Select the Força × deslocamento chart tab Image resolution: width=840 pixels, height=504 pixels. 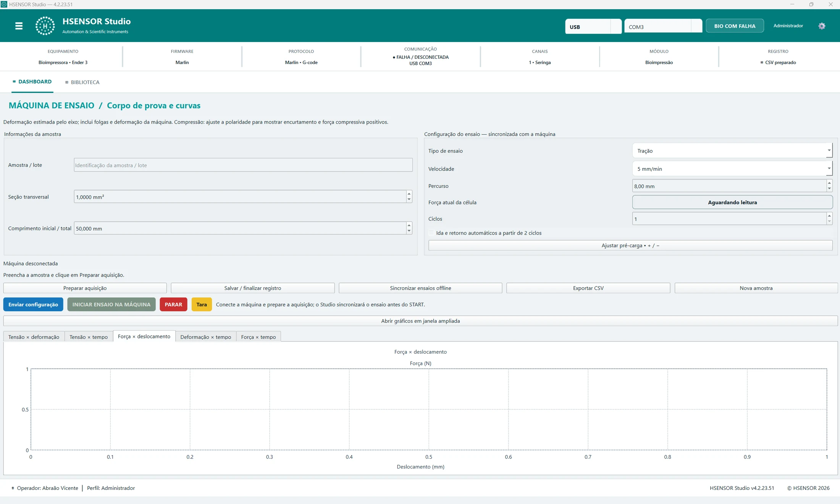(x=144, y=336)
